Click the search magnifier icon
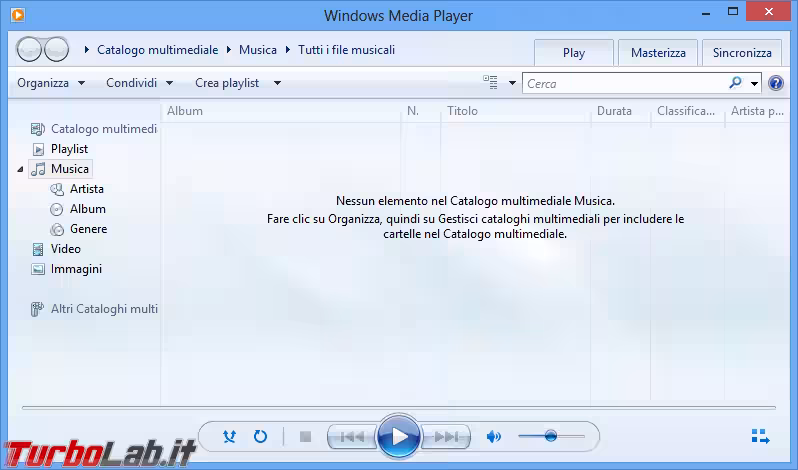The height and width of the screenshot is (470, 798). coord(736,83)
